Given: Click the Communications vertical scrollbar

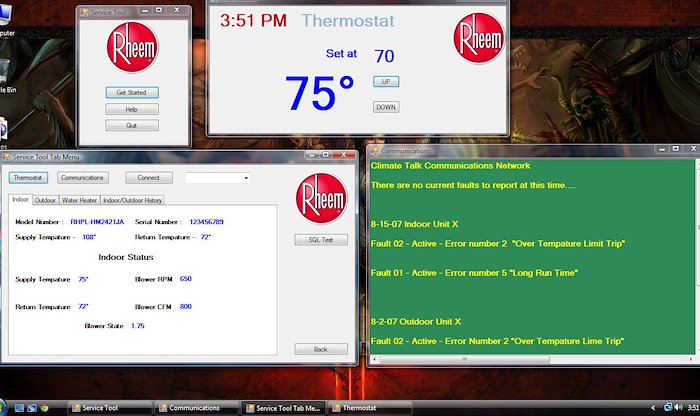Looking at the screenshot, I should (697, 257).
